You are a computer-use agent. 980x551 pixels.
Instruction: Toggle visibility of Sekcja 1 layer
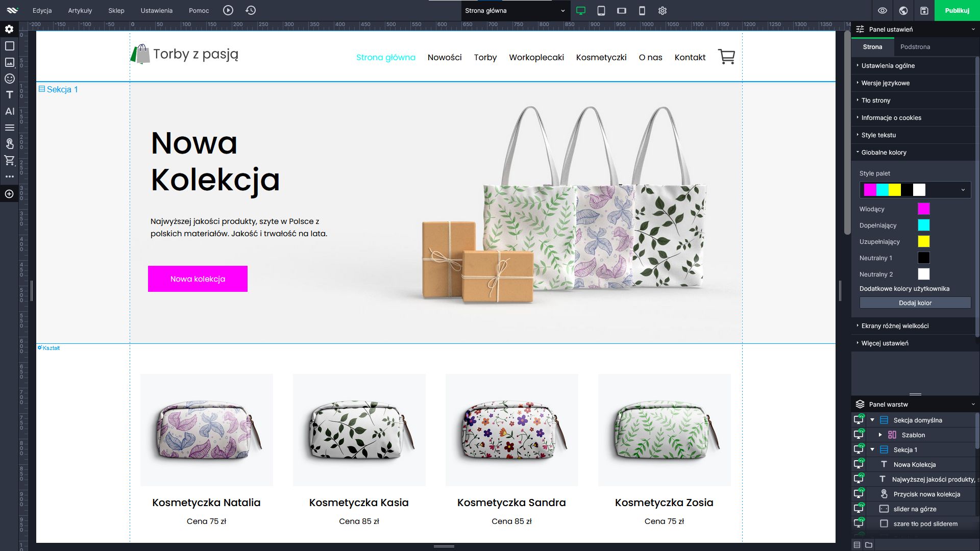click(x=859, y=449)
